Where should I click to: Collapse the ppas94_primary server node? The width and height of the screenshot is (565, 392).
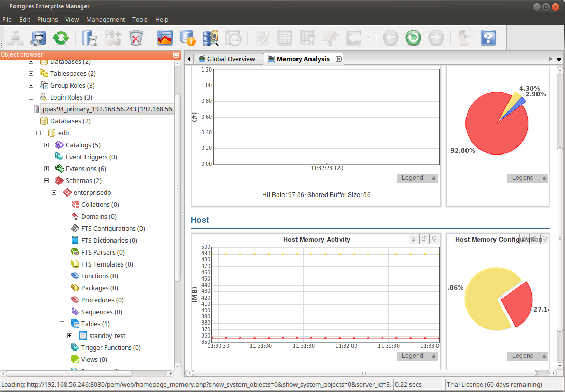[23, 109]
